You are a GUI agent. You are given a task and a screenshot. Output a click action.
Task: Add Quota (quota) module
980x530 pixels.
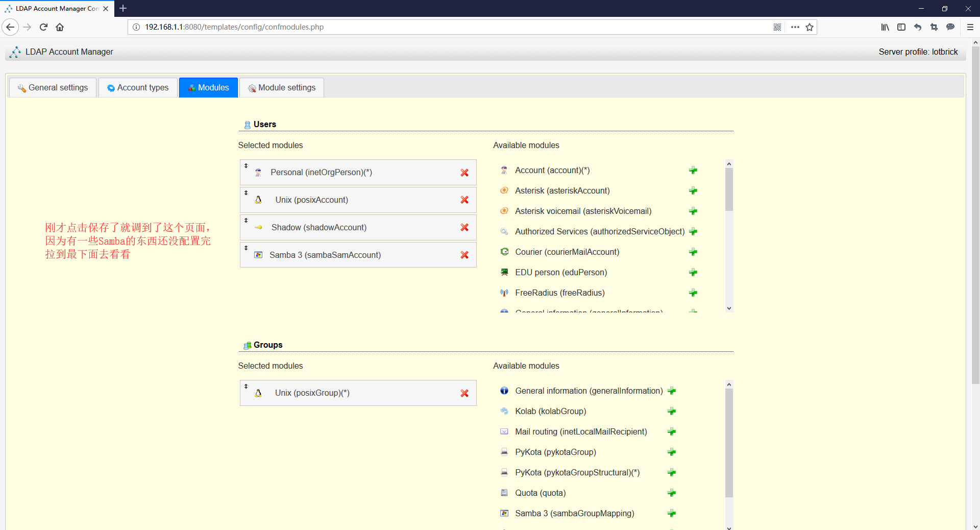(672, 493)
